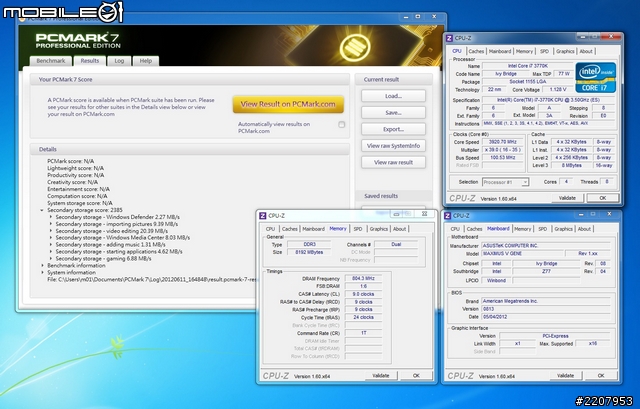Open the Memory tab in the CPU-Z CPU window
The height and width of the screenshot is (409, 640).
pos(524,51)
